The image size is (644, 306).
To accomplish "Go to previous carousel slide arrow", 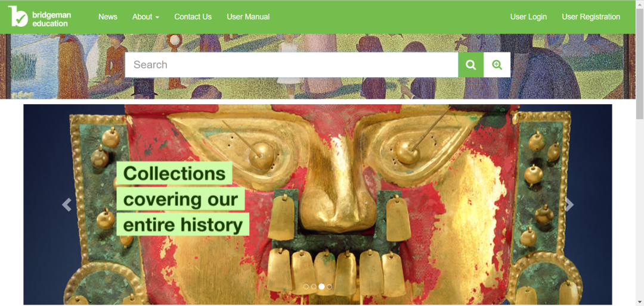I will pos(67,204).
